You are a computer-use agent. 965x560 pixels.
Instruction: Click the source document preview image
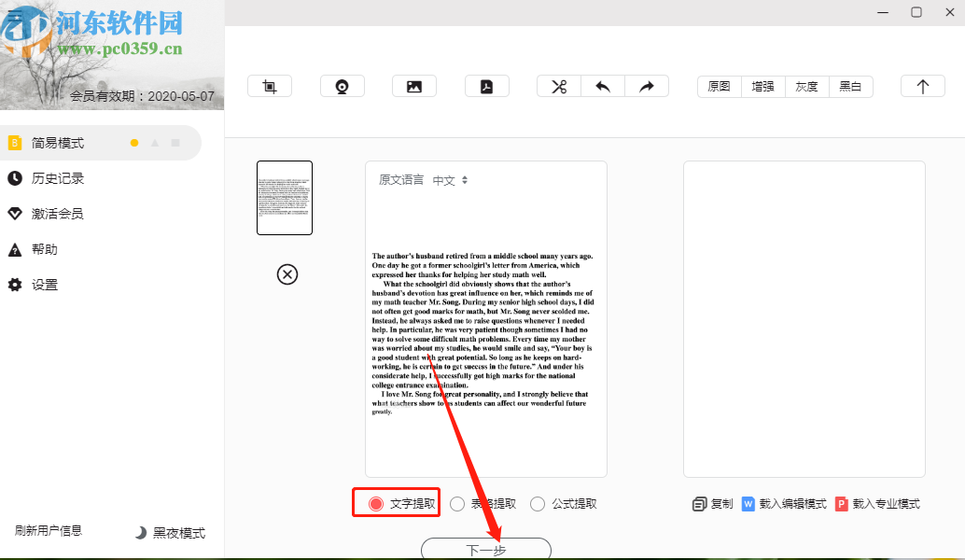pyautogui.click(x=483, y=333)
